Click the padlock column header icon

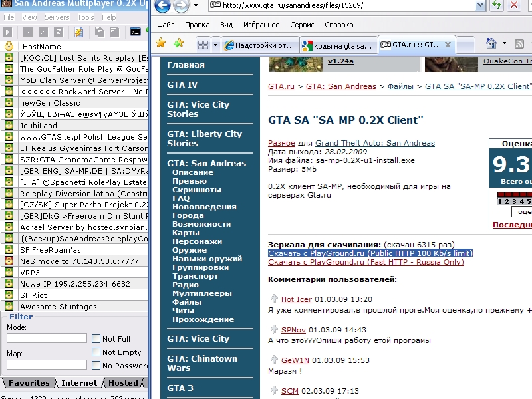click(x=9, y=46)
